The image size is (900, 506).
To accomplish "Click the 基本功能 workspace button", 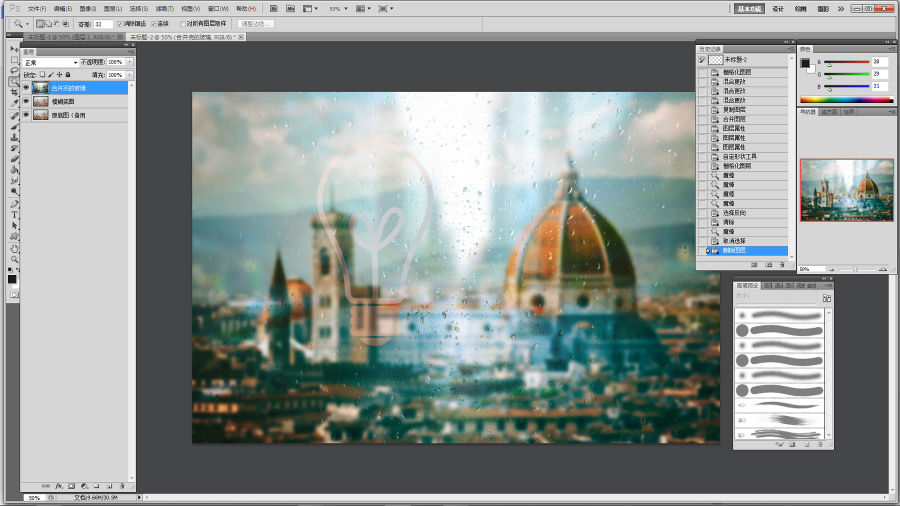I will pos(749,8).
